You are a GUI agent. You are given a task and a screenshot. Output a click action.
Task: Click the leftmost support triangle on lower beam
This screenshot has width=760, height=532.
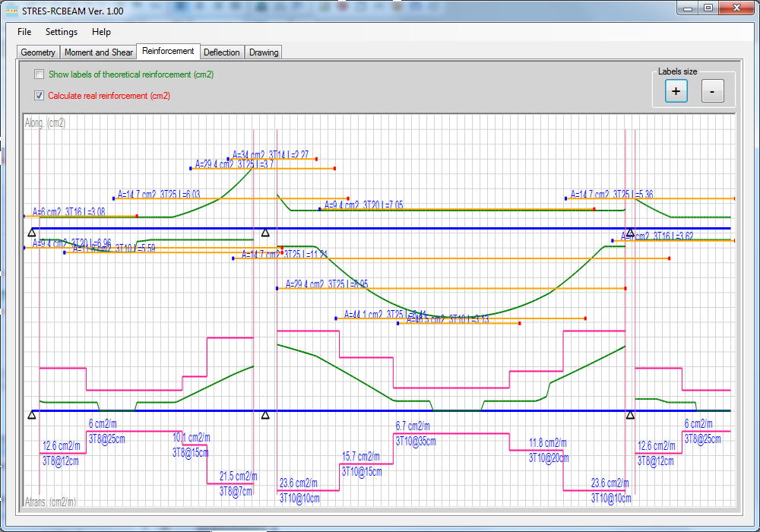[32, 415]
